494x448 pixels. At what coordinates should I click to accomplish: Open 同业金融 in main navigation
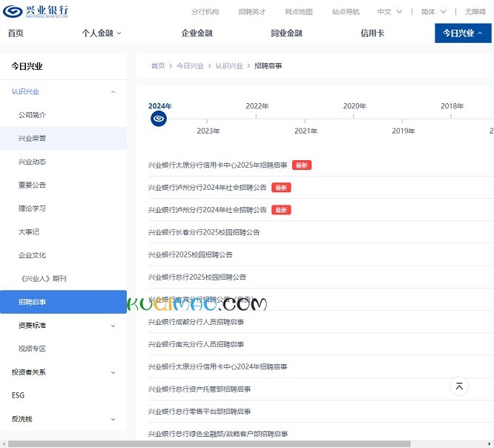coord(287,33)
